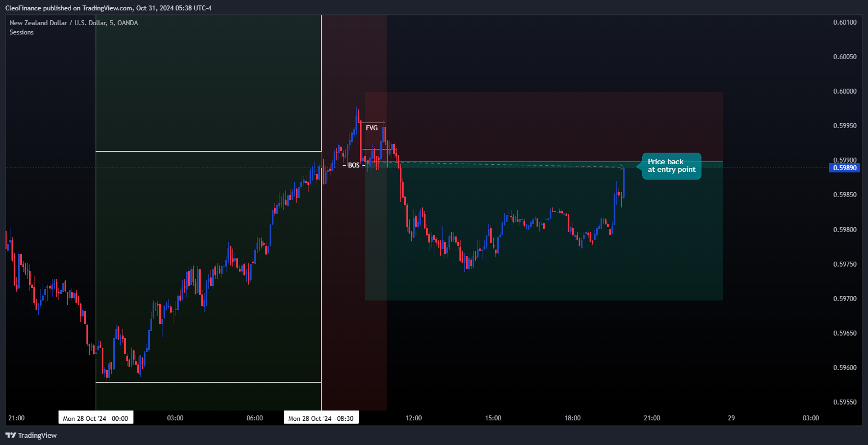Click the date label Mon 28 Oct '24 08:30
The height and width of the screenshot is (445, 868).
coord(321,418)
